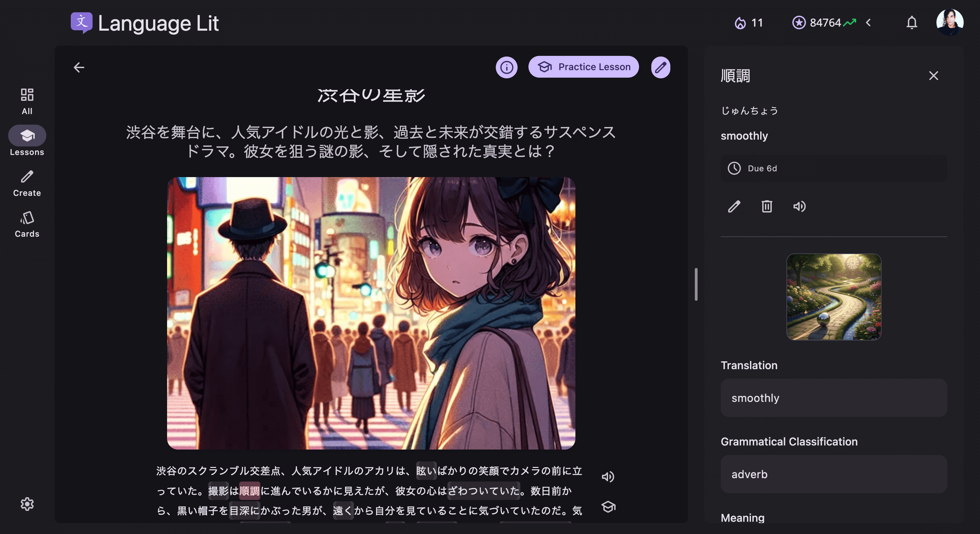
Task: Switch to the All section in sidebar
Action: [27, 101]
